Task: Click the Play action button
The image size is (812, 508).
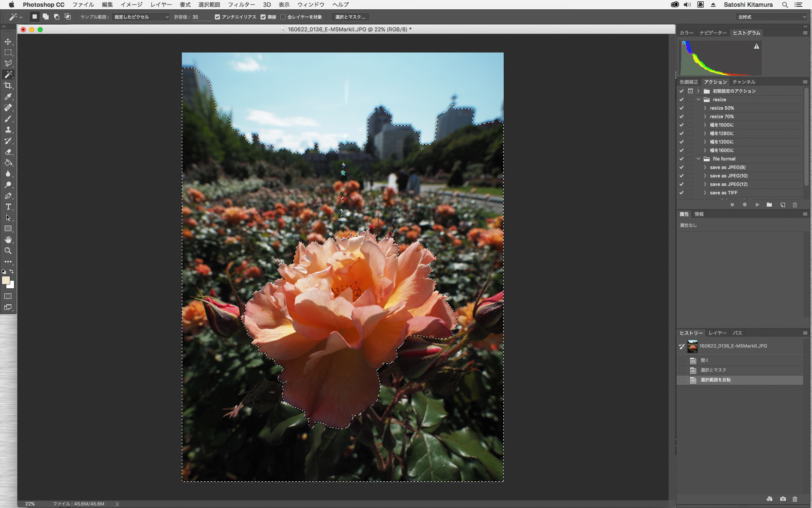Action: click(757, 205)
